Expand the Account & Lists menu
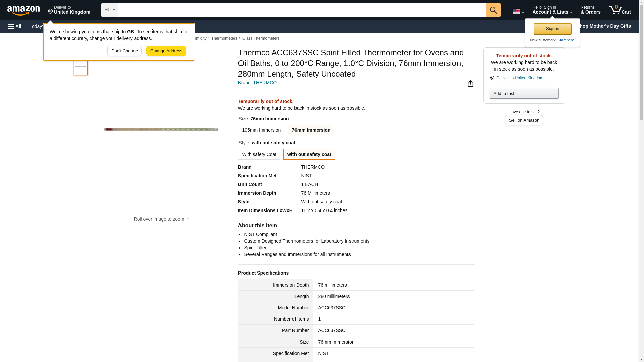The width and height of the screenshot is (644, 362). [552, 10]
